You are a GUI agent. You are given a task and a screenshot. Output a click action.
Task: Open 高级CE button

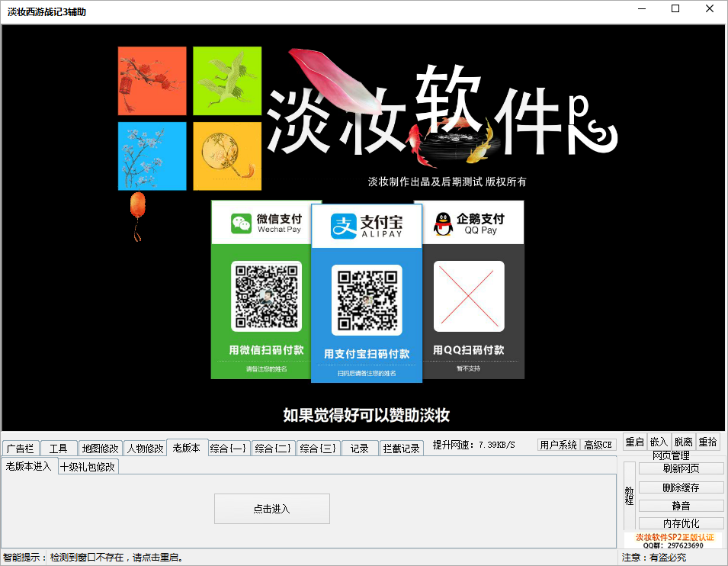598,445
